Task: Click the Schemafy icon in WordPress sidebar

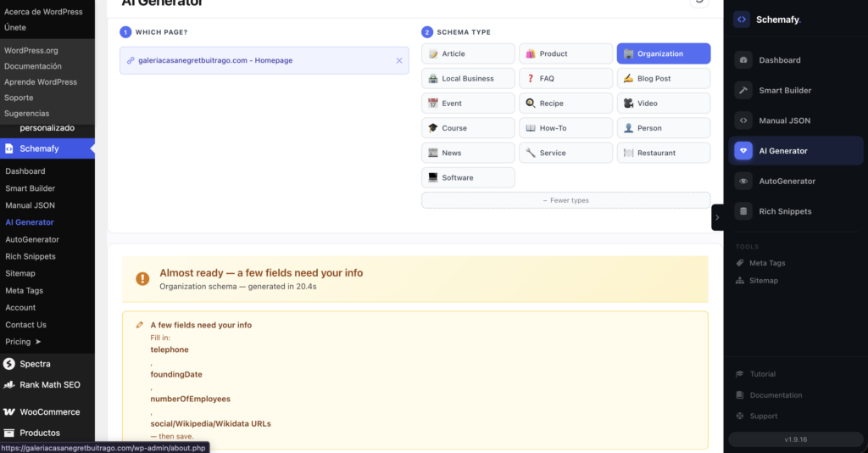Action: [x=8, y=148]
